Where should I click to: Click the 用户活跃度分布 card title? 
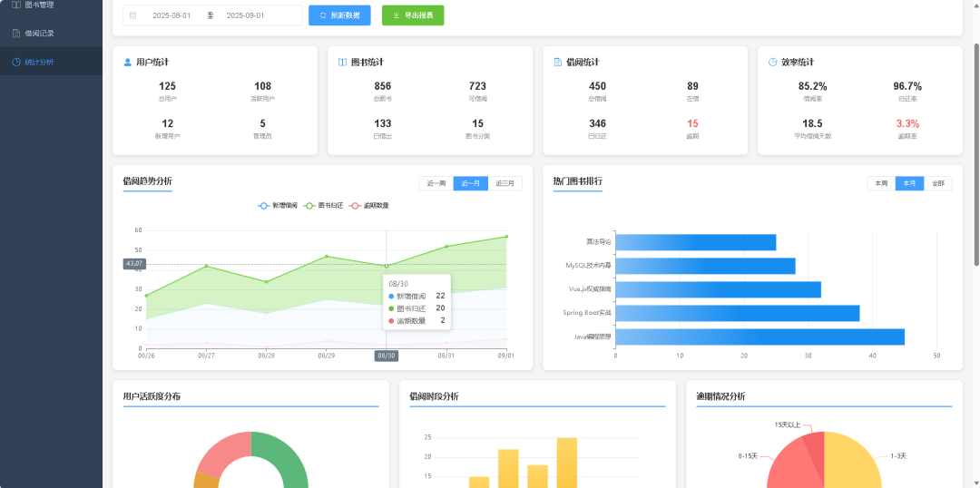click(x=152, y=396)
